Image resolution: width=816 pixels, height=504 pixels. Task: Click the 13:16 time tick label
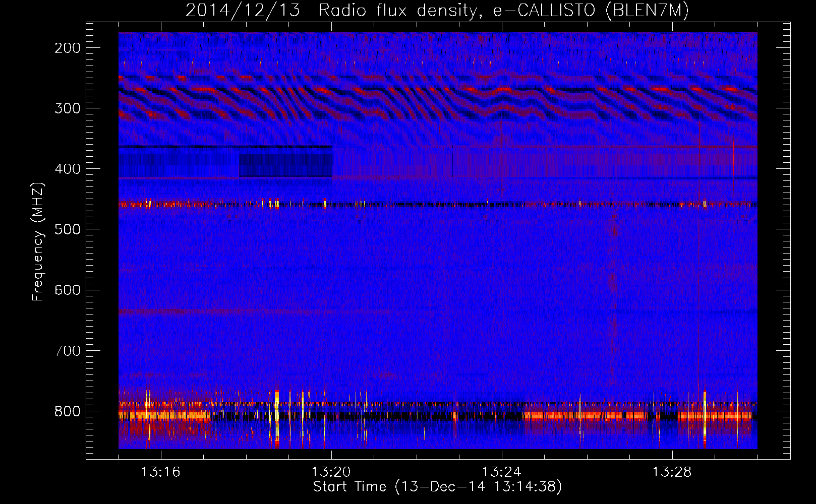(160, 472)
